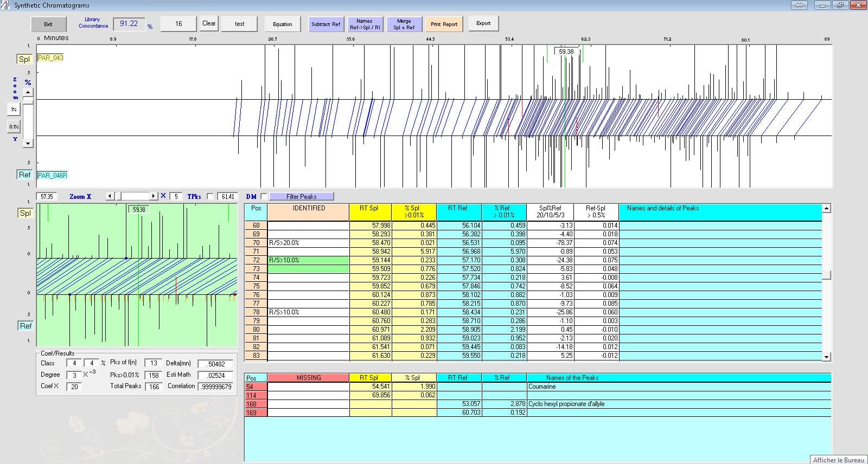The height and width of the screenshot is (464, 868).
Task: Click Print Report button
Action: (x=444, y=24)
